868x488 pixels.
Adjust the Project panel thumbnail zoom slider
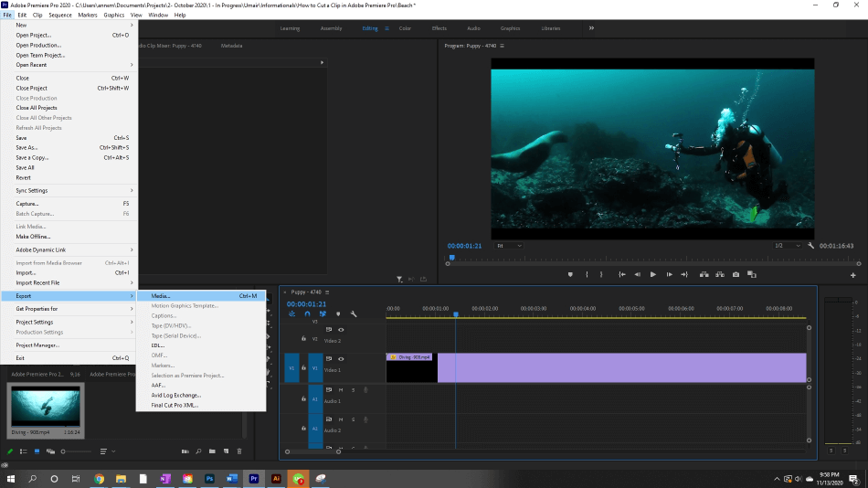click(76, 451)
